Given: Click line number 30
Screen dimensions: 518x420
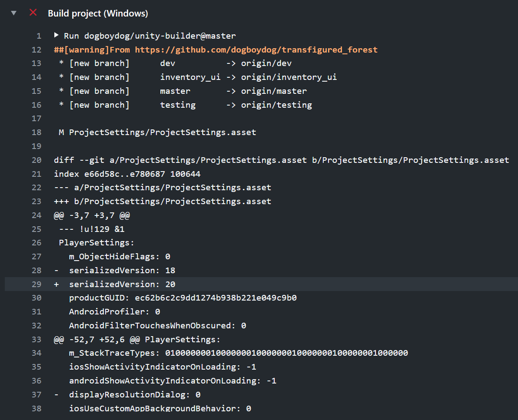Looking at the screenshot, I should 37,298.
